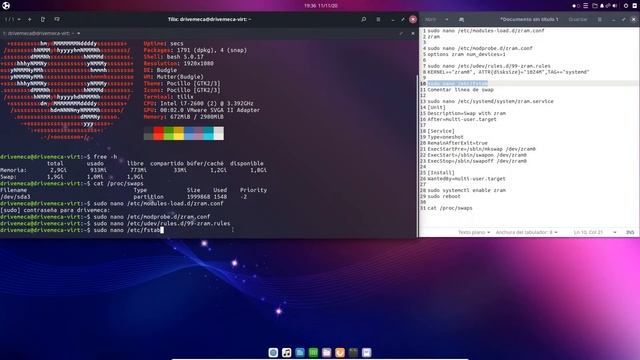Expand the recent files arrow next to Abrir
640x360 pixels.
tap(447, 19)
